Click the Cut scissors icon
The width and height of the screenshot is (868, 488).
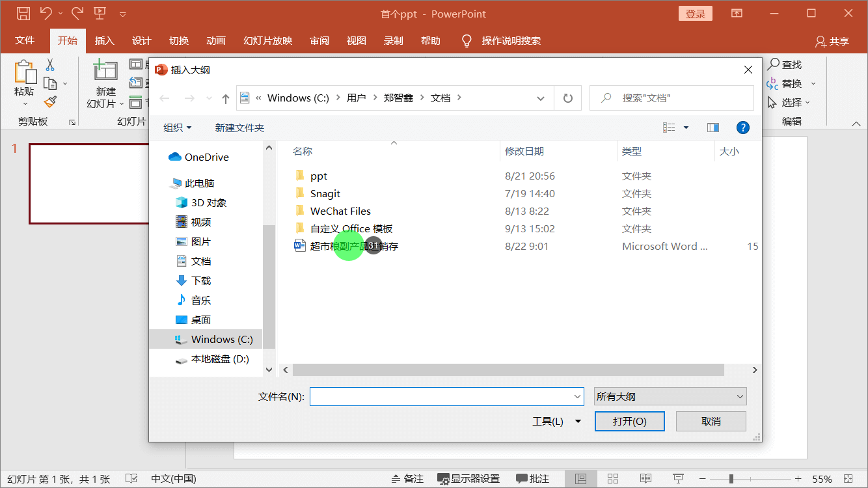50,65
